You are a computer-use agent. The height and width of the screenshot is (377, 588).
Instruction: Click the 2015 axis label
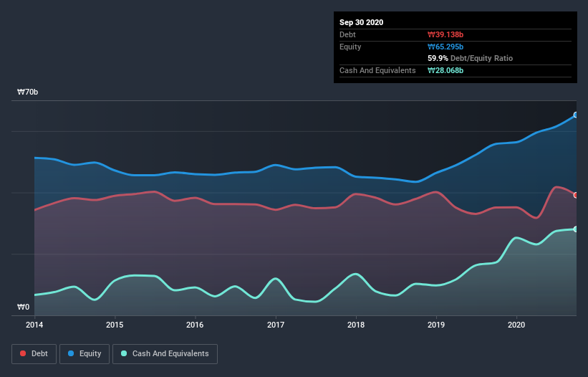coord(115,325)
